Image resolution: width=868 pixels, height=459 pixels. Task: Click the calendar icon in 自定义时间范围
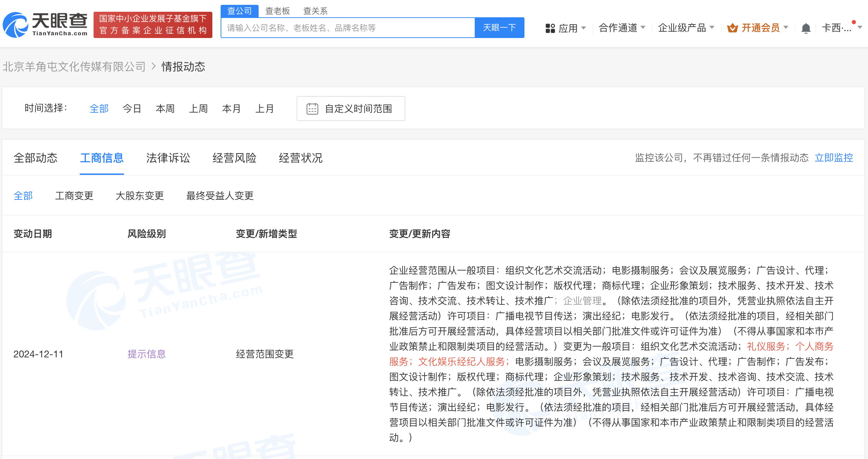tap(312, 109)
